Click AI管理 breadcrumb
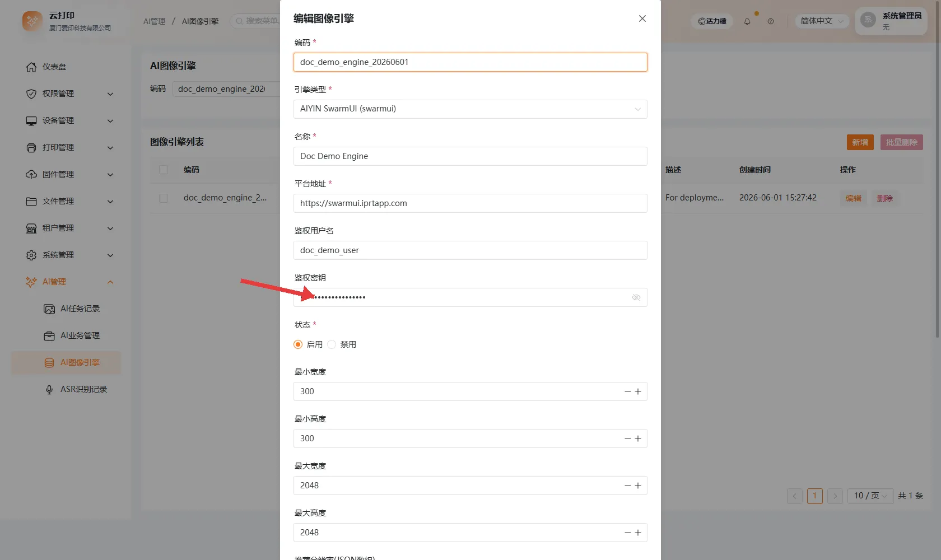 [154, 21]
